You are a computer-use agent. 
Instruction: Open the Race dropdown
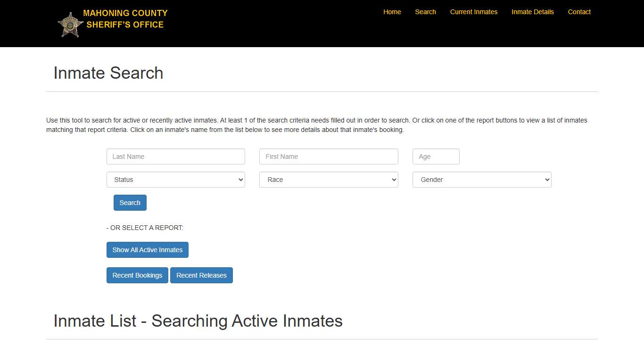329,180
